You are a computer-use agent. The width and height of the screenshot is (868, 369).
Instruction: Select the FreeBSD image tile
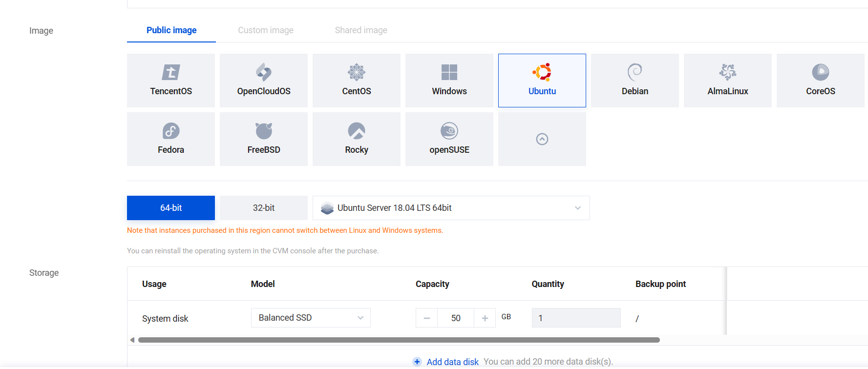(x=264, y=139)
